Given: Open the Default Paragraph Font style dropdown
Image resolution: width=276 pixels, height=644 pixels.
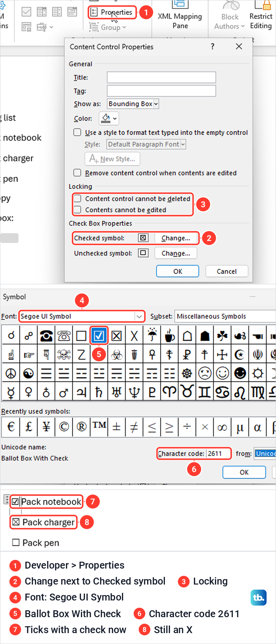Looking at the screenshot, I should [x=146, y=144].
